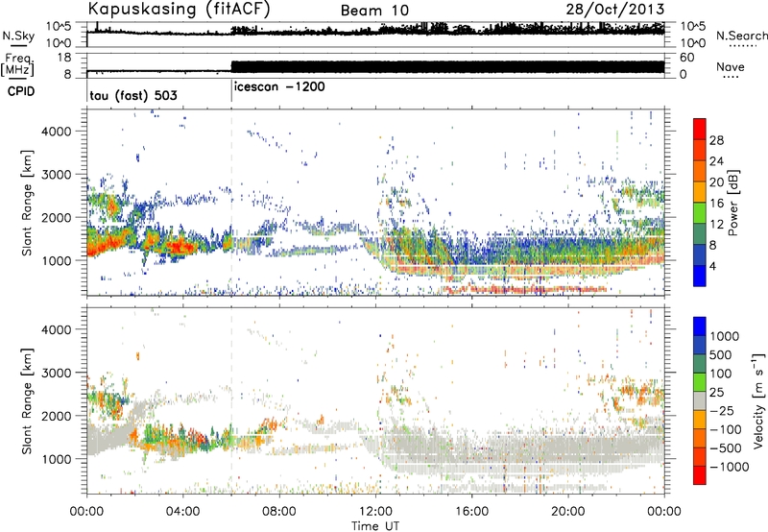Click the red bottom of the velocity colorbar
Viewport: 768px width, 532px height.
click(700, 475)
